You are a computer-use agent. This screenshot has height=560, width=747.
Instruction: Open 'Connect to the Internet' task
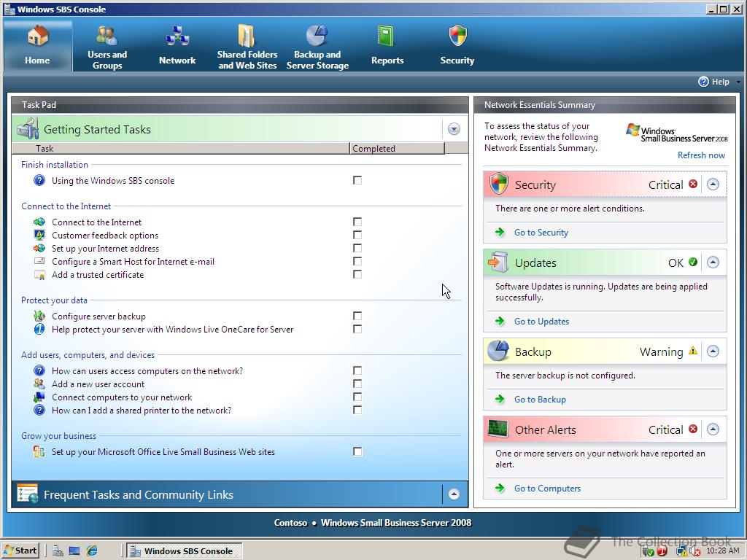click(97, 222)
